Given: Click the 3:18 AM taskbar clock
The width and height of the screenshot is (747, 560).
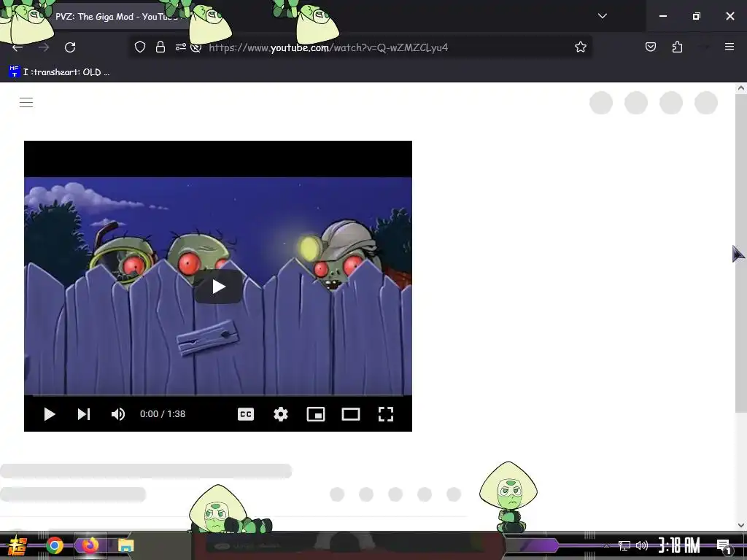Looking at the screenshot, I should click(679, 545).
